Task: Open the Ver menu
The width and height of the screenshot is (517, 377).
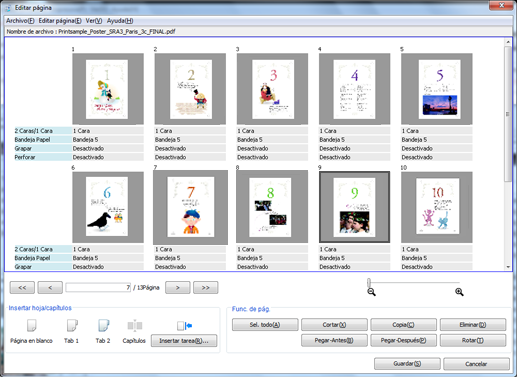Action: click(x=94, y=21)
